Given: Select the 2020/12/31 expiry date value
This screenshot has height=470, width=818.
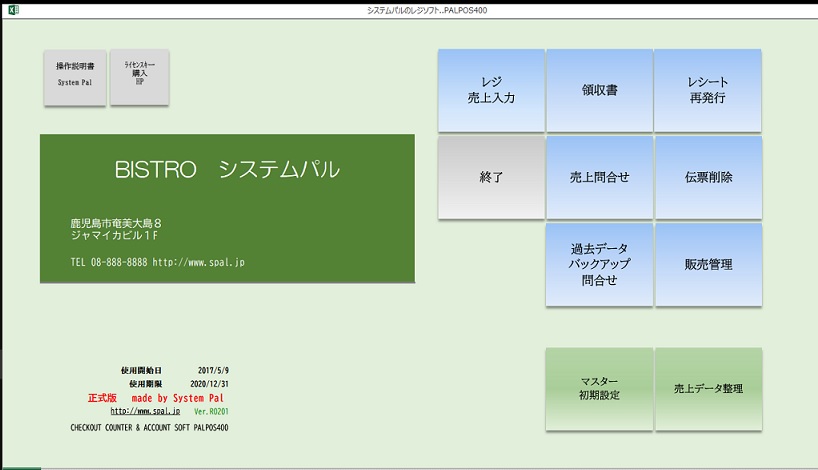Looking at the screenshot, I should 211,383.
